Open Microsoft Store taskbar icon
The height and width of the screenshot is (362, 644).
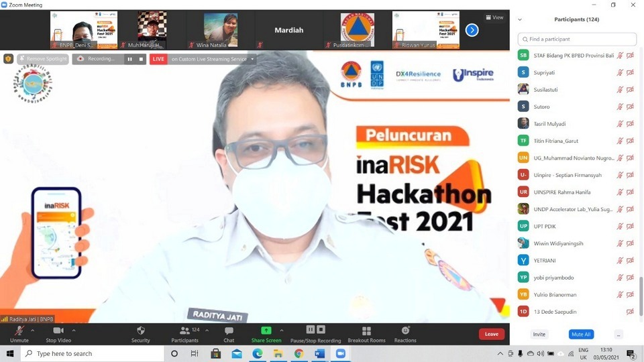coord(215,353)
